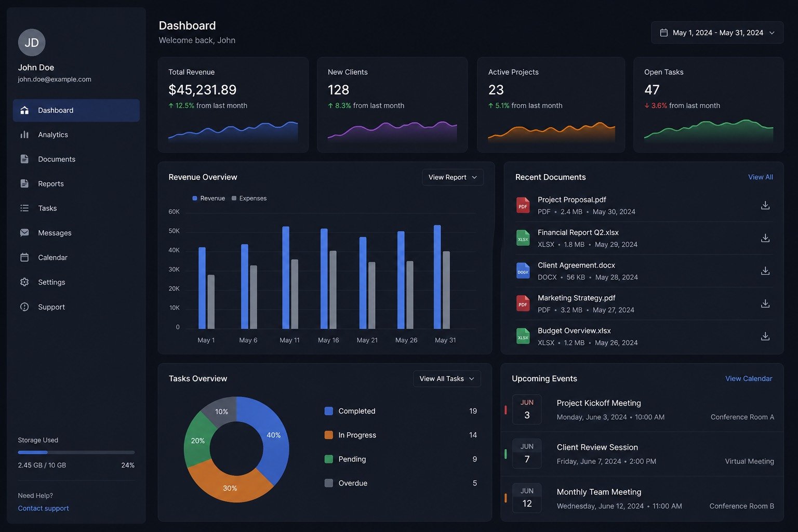Click the Contact support link
798x532 pixels.
click(x=43, y=508)
